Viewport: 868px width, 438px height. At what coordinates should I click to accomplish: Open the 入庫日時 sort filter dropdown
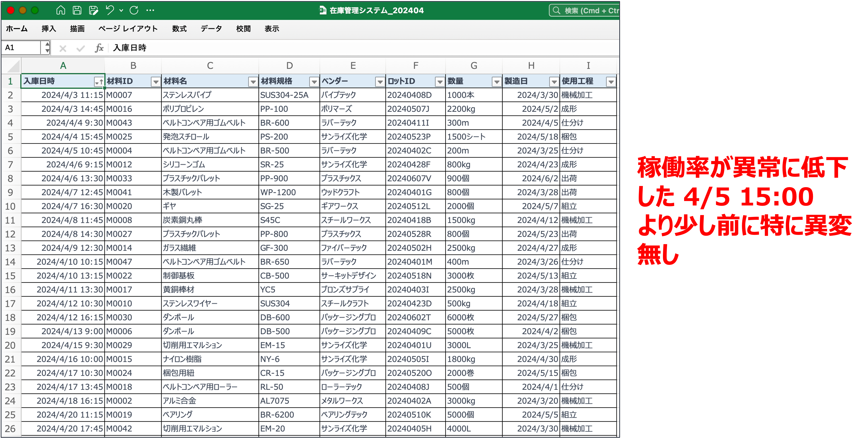(99, 81)
